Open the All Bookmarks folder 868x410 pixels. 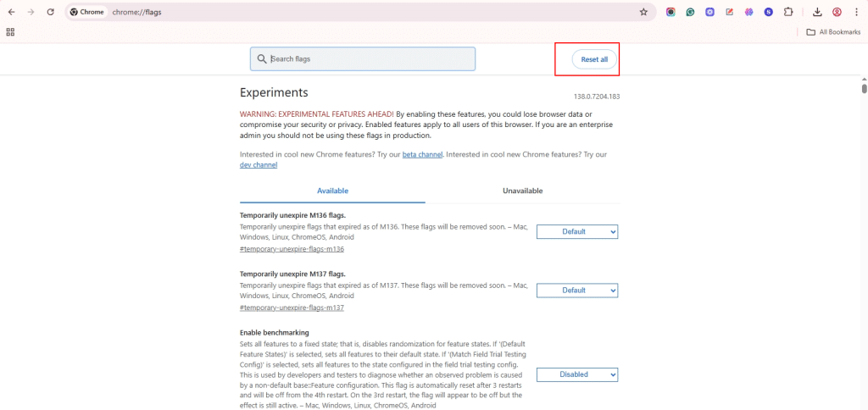[x=833, y=32]
